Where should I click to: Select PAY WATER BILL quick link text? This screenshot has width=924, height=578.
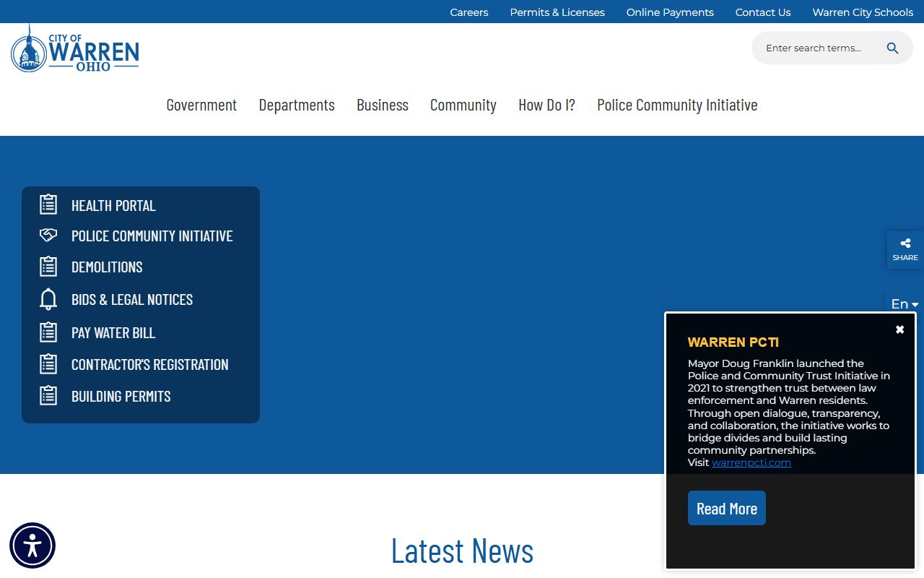[x=113, y=333]
